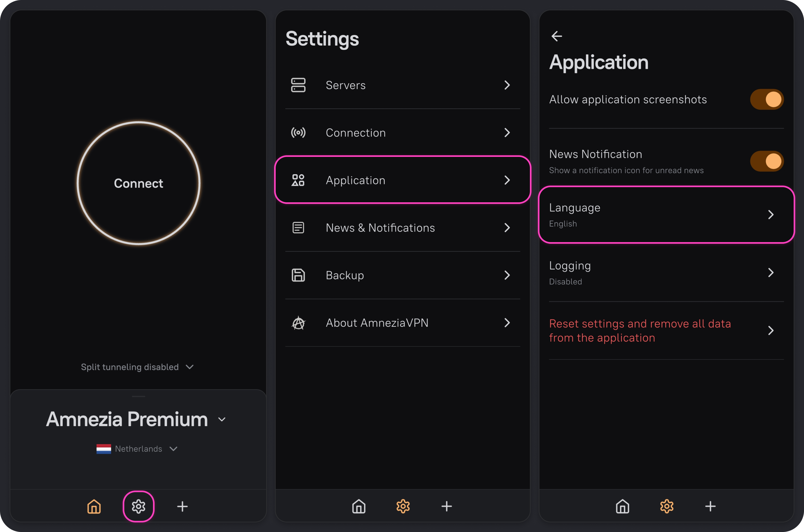Open the Backup settings entry
Image resolution: width=804 pixels, height=532 pixels.
(x=402, y=275)
